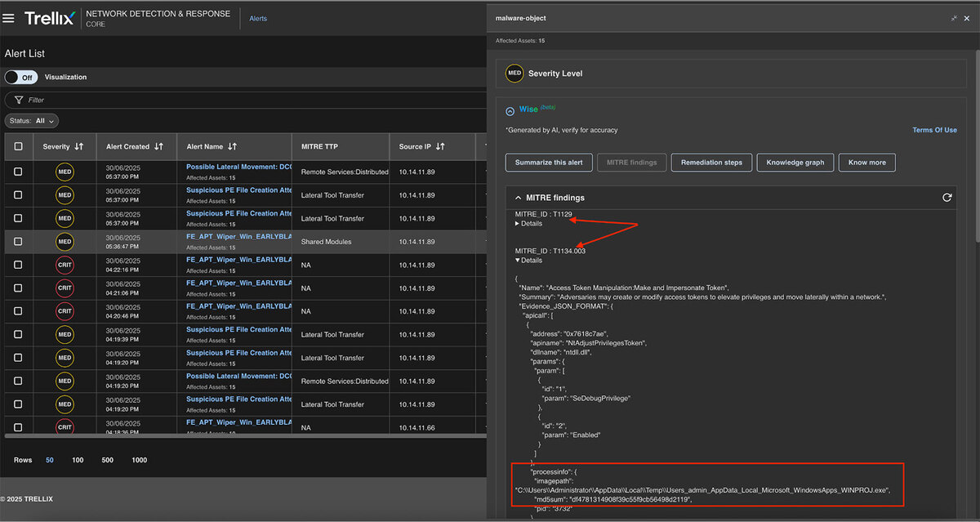Click the Know more button
This screenshot has width=980, height=522.
(867, 163)
